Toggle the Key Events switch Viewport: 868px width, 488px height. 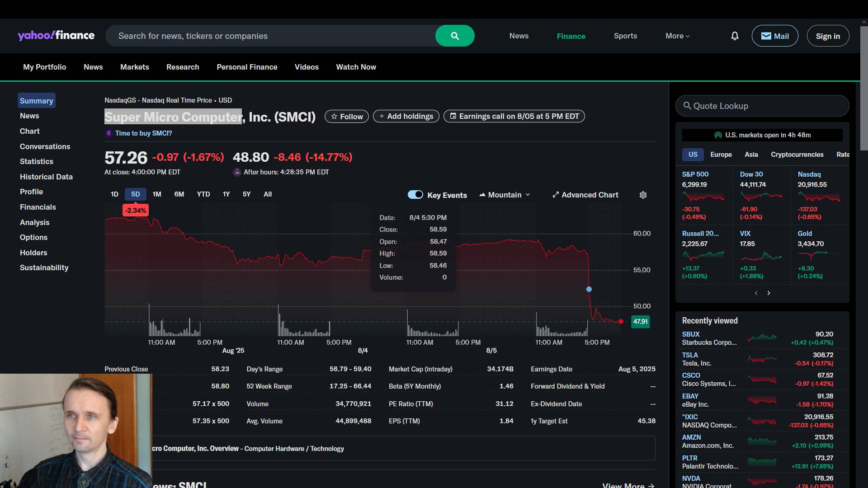tap(415, 195)
